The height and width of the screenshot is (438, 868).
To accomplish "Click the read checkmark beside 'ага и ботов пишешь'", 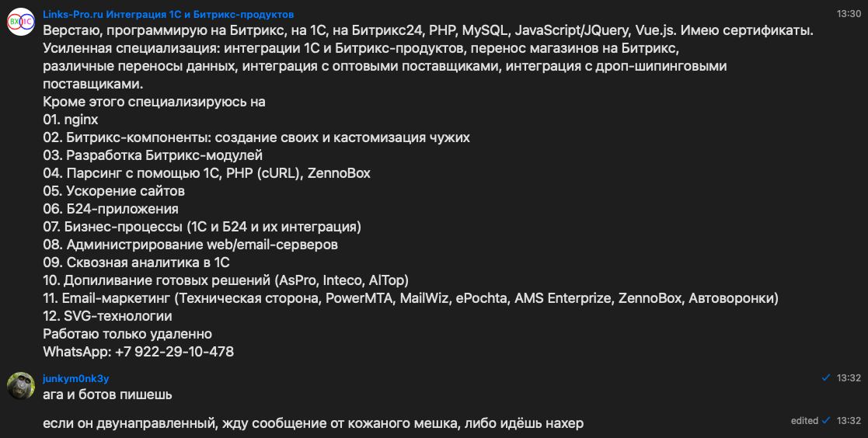I will pos(826,377).
